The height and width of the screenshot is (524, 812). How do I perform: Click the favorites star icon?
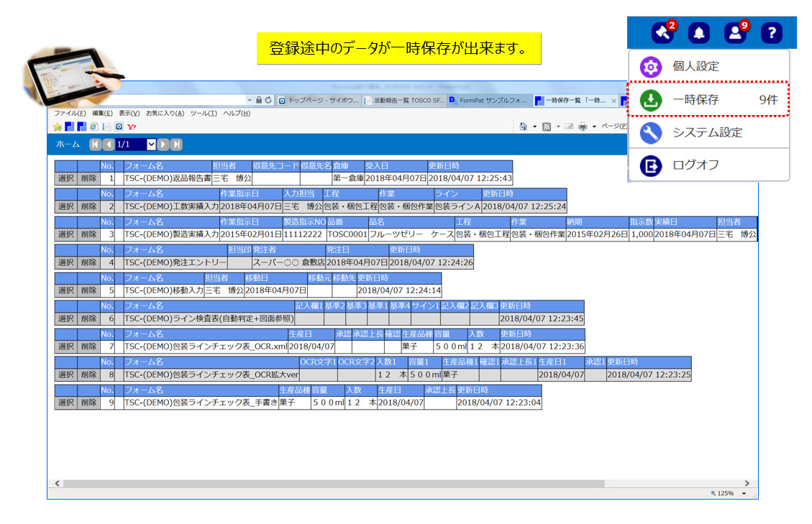click(58, 127)
